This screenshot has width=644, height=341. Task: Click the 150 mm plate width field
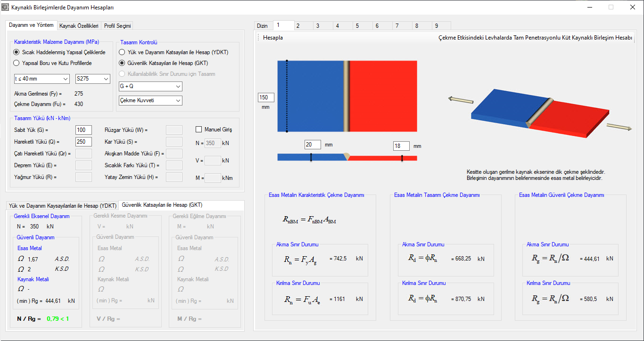[x=266, y=97]
